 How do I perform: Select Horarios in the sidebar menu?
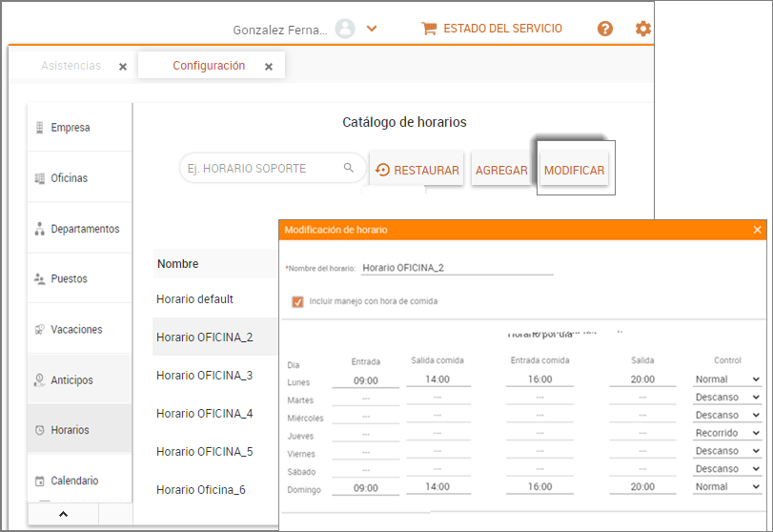pyautogui.click(x=70, y=430)
